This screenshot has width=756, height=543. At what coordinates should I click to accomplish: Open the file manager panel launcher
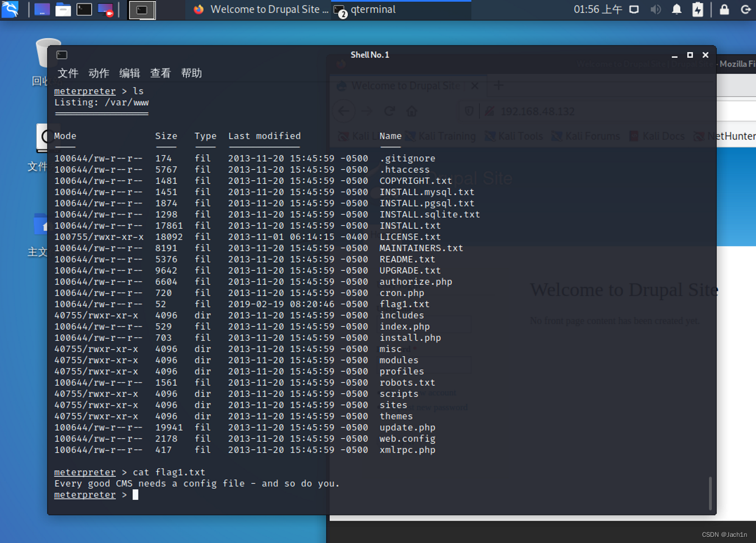63,10
